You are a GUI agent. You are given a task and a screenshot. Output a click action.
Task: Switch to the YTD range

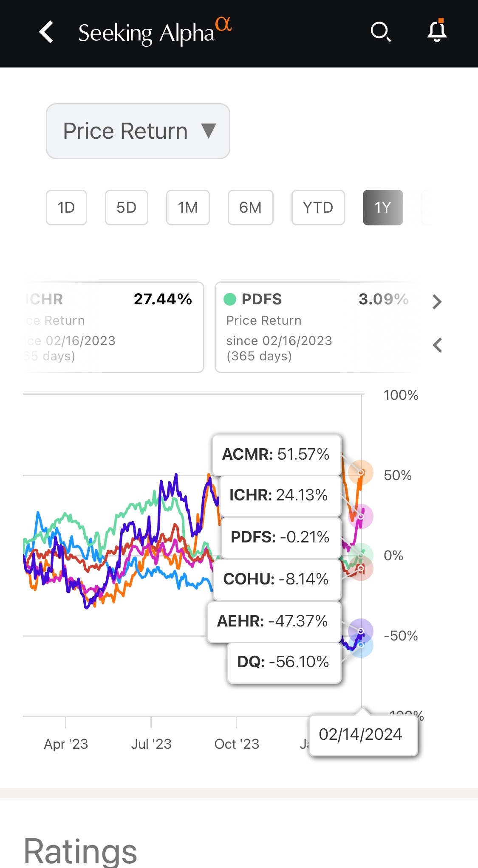(x=318, y=208)
